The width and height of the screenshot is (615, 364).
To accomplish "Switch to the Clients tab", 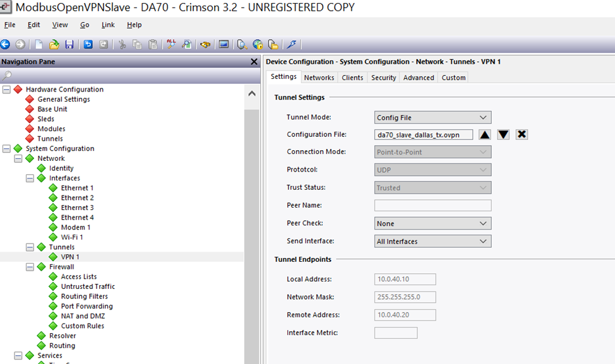I will [x=352, y=78].
